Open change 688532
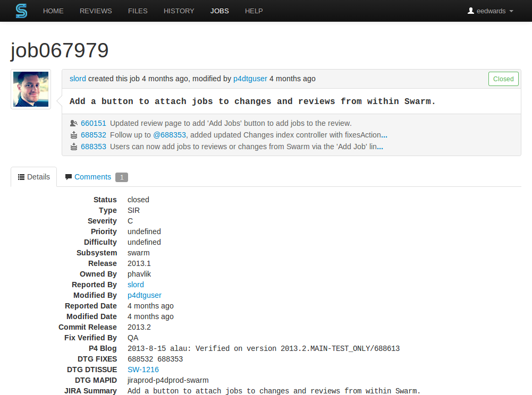The width and height of the screenshot is (532, 395). (94, 135)
